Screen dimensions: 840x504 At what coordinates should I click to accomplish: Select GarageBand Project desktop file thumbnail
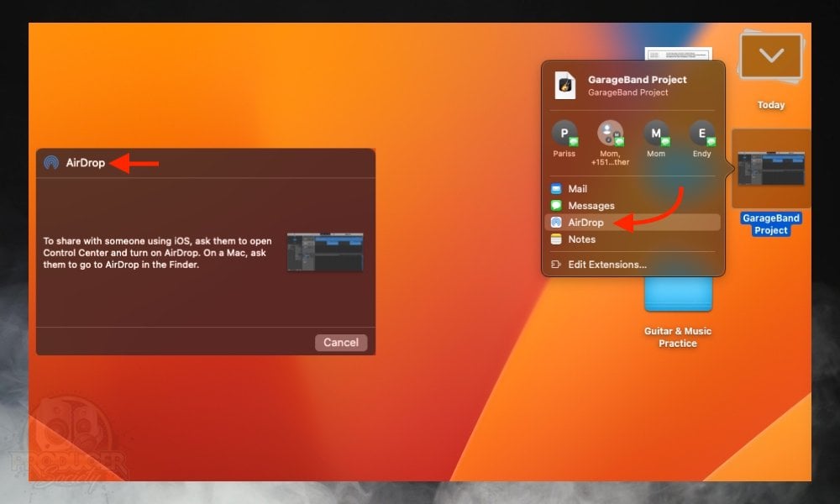pos(771,169)
